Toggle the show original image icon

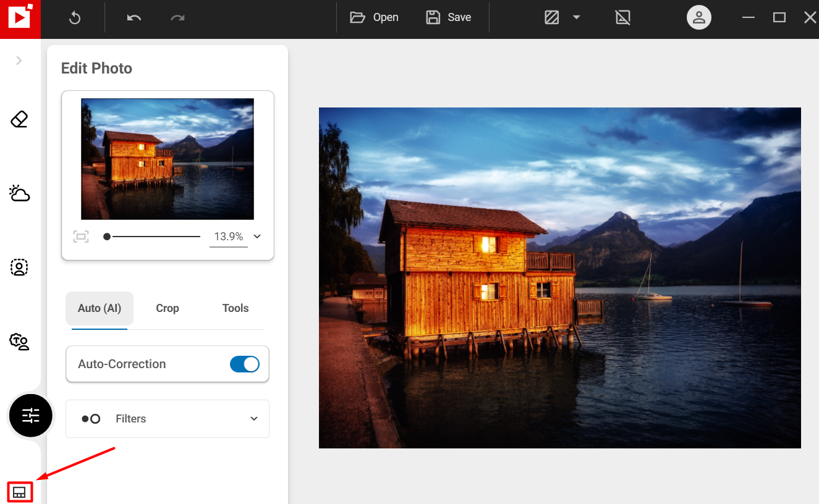pyautogui.click(x=623, y=18)
